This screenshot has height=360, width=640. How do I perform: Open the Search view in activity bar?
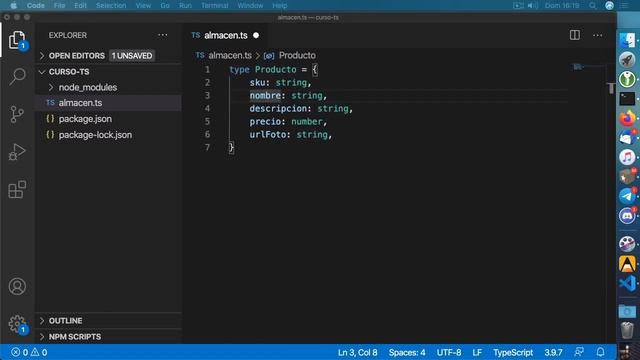[17, 77]
